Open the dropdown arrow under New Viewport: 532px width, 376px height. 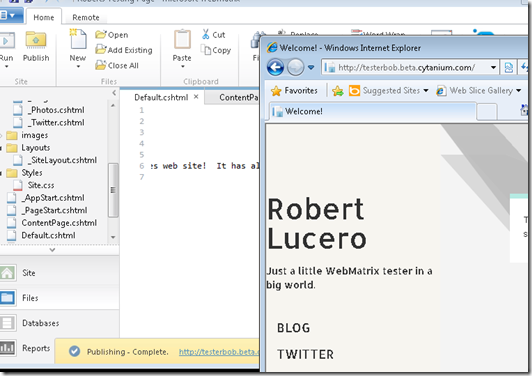pos(78,67)
